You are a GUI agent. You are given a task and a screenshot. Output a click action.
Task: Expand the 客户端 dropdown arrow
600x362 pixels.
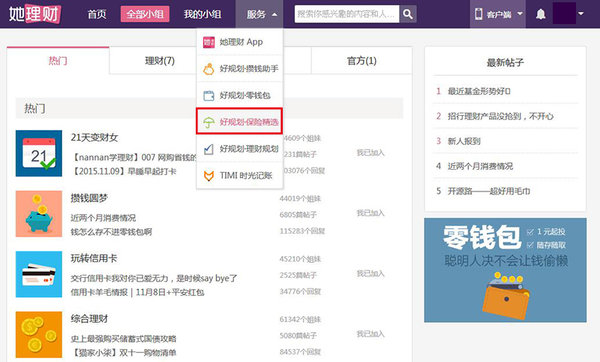[x=520, y=13]
